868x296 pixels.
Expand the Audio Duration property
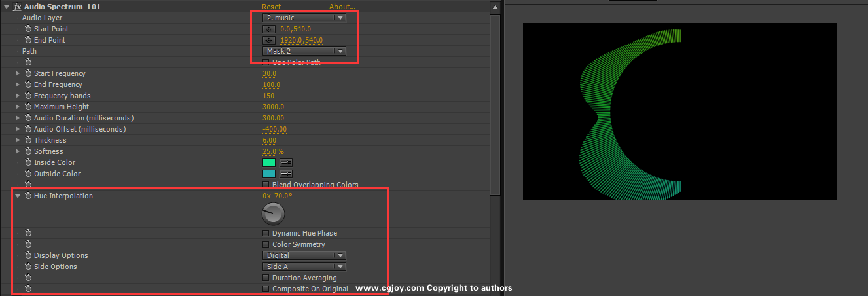point(18,118)
